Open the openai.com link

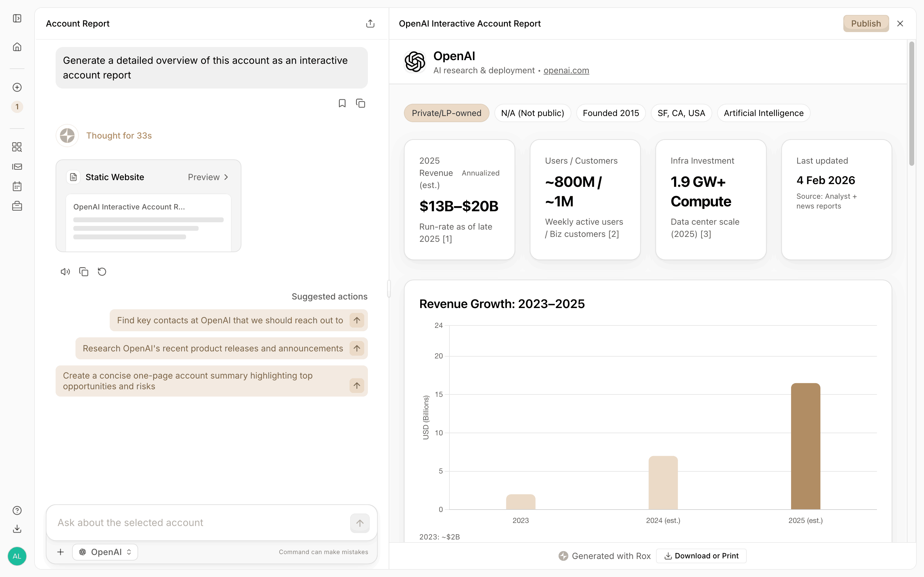pos(566,71)
